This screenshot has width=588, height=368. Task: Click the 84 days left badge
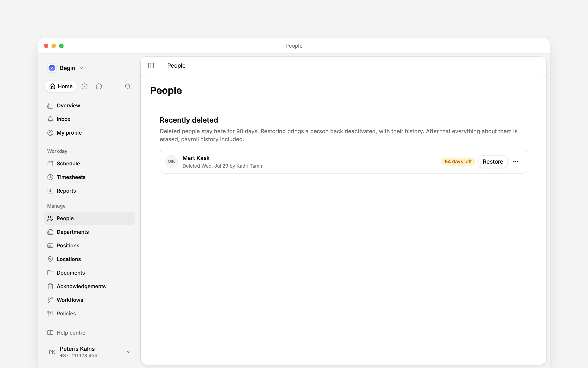pyautogui.click(x=458, y=162)
